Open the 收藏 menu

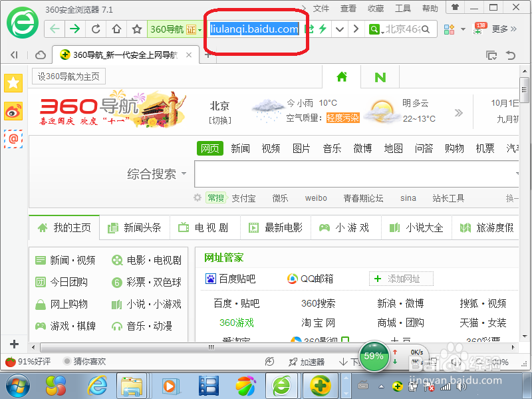point(376,9)
